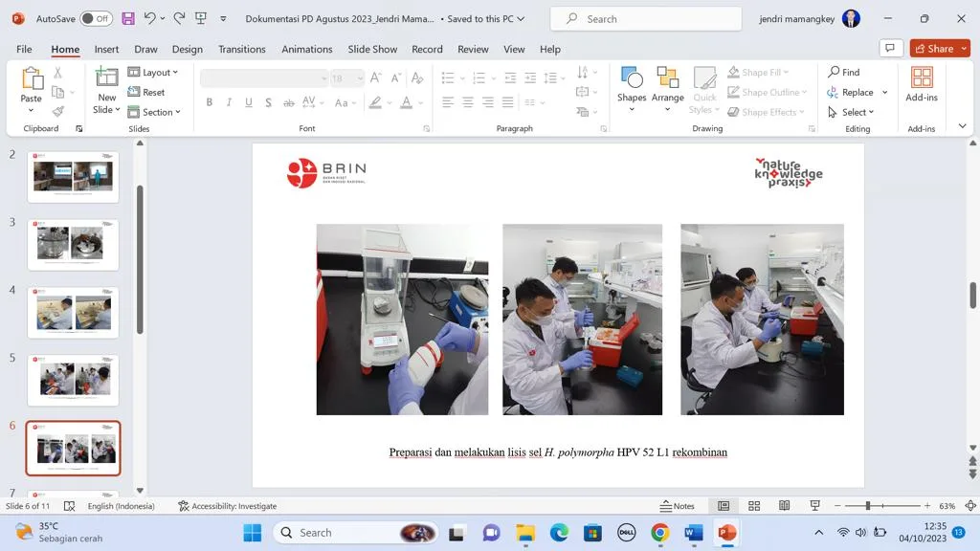This screenshot has height=551, width=980.
Task: Open the Add-ins panel
Action: (922, 84)
